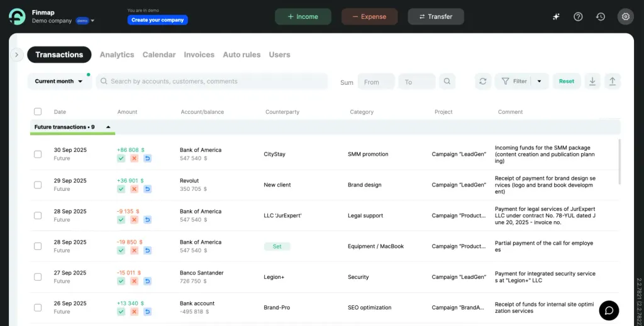Image resolution: width=644 pixels, height=326 pixels.
Task: Click the SEO optimization category cell
Action: click(370, 308)
